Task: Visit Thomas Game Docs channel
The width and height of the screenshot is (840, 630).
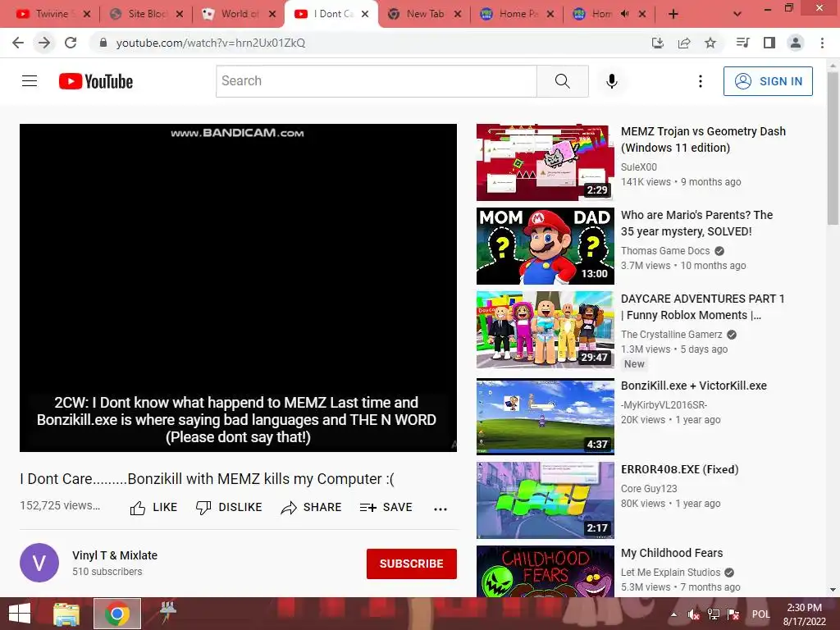Action: (x=665, y=251)
